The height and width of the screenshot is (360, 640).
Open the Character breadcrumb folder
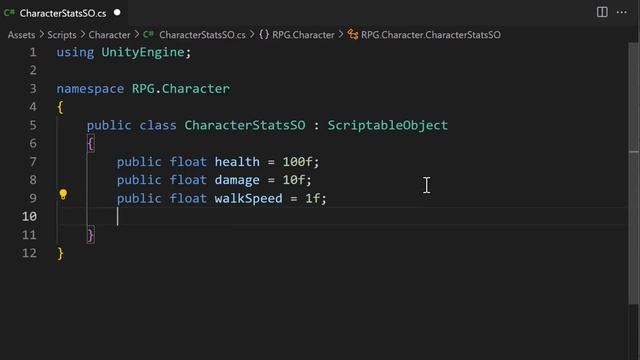[x=109, y=35]
